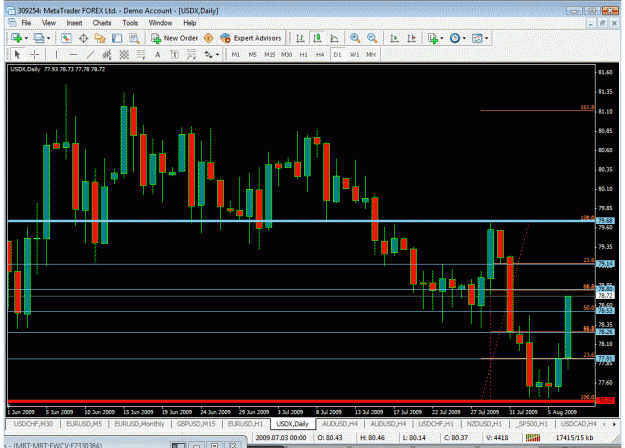Open the Profiles toolbar icon
625x448 pixels.
[x=39, y=38]
